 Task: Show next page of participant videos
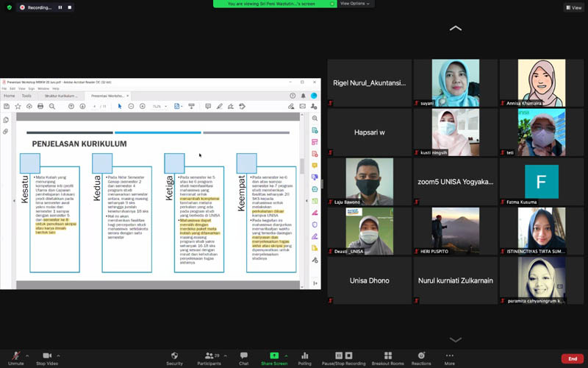pyautogui.click(x=455, y=340)
